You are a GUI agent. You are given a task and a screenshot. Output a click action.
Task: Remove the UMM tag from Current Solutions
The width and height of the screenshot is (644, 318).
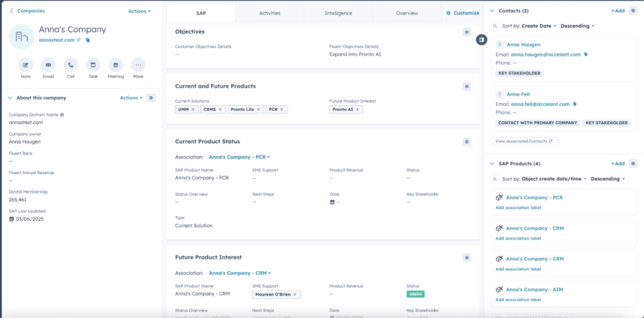193,109
